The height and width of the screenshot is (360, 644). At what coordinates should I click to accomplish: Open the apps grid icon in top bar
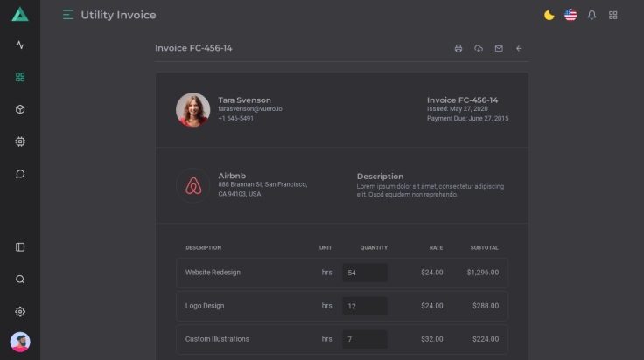613,15
